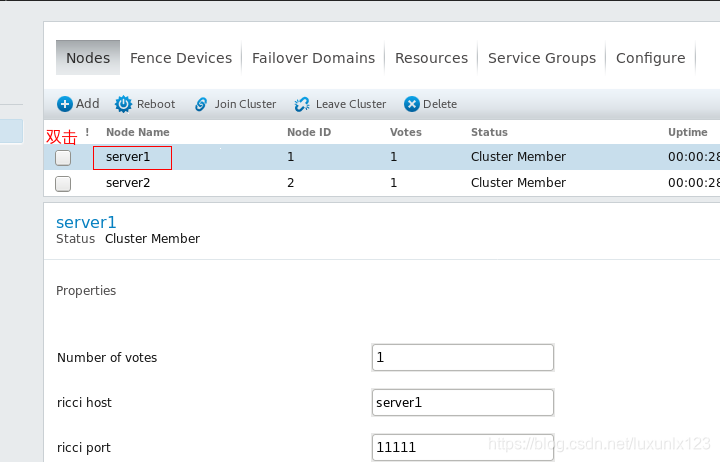The image size is (720, 462).
Task: Go to the Resources tab
Action: (431, 58)
